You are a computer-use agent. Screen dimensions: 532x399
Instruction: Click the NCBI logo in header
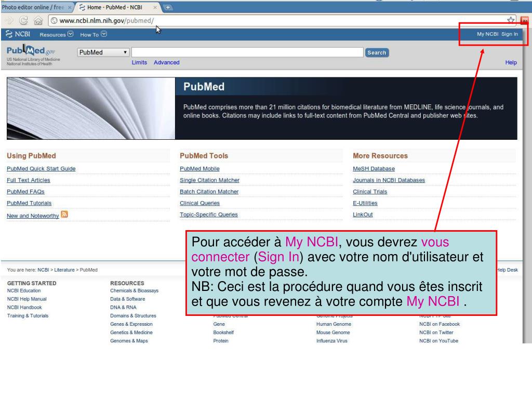tap(18, 34)
